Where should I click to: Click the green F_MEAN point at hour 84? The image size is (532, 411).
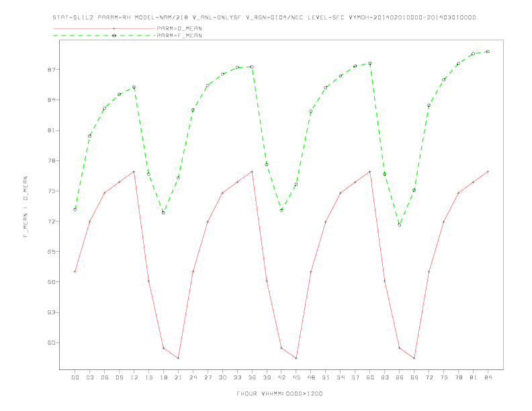pyautogui.click(x=488, y=52)
